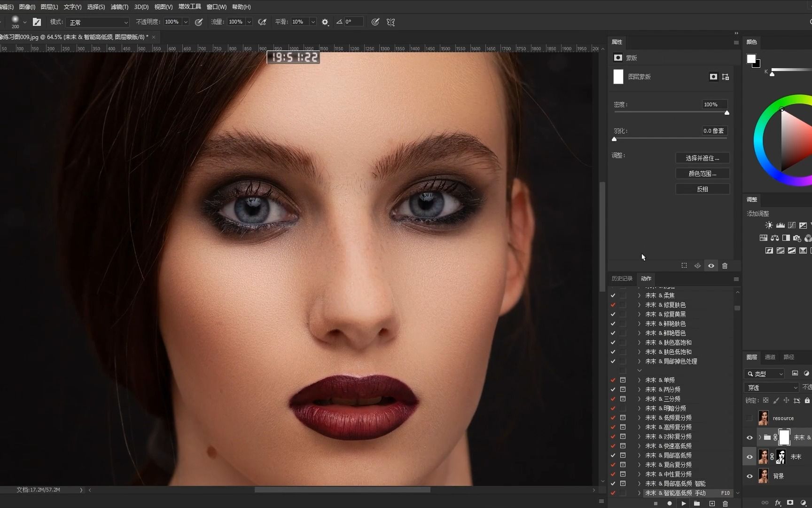The image size is (812, 508).
Task: Toggle mask visibility eye in Properties
Action: (x=711, y=266)
